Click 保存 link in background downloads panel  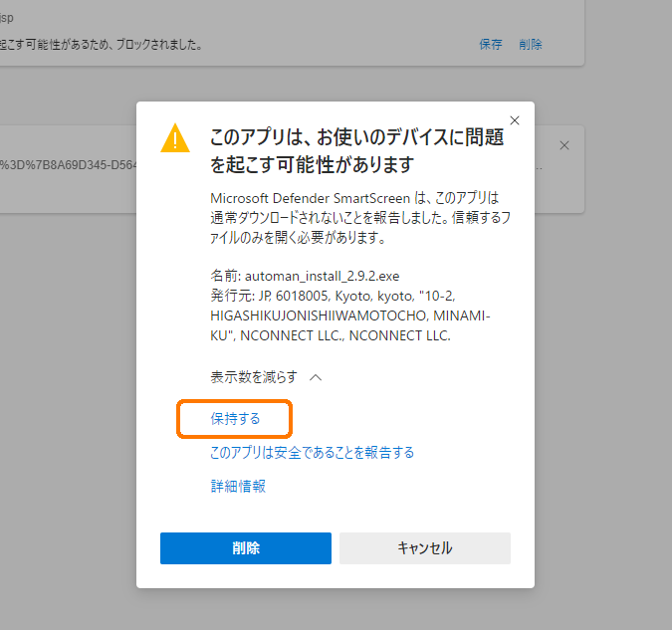point(491,44)
